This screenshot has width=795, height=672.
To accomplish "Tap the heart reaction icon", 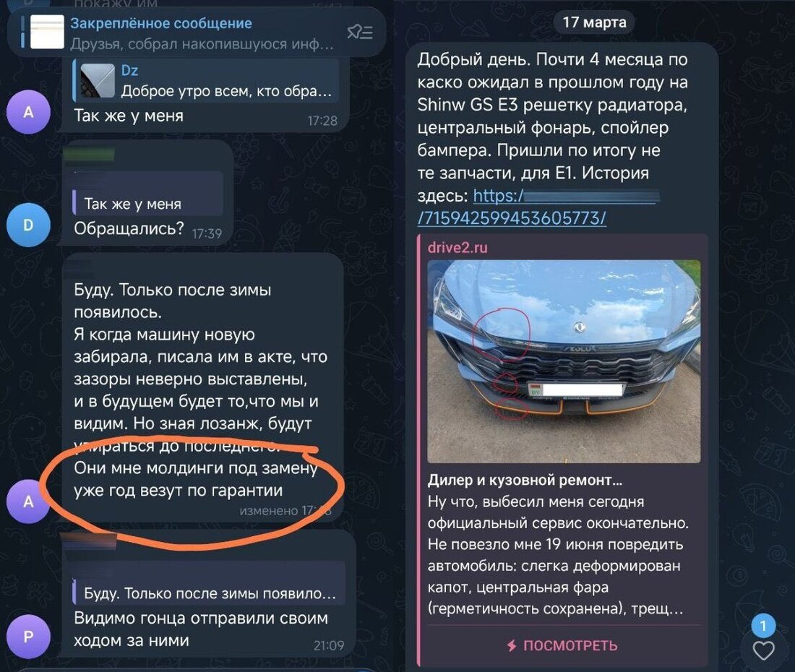I will coord(763,650).
